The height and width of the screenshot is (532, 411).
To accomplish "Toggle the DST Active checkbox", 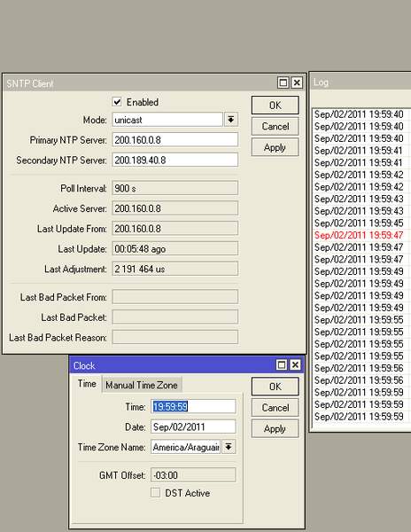I will (x=155, y=493).
